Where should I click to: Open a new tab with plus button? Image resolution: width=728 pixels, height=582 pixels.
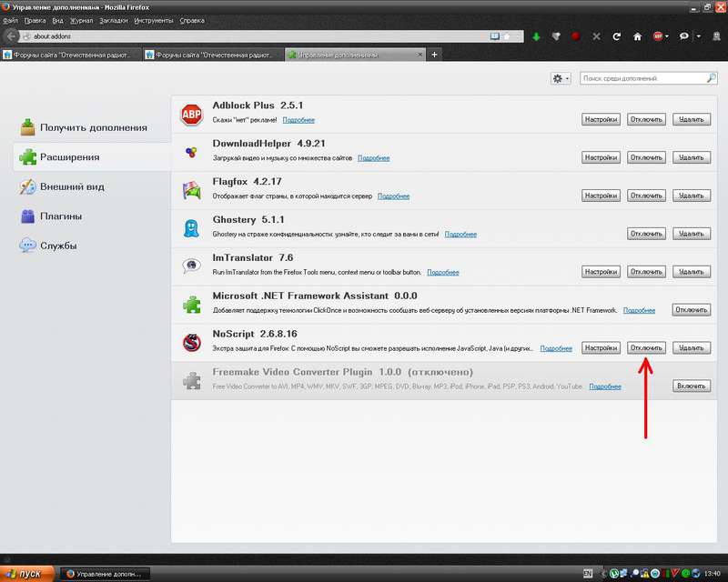coord(434,55)
